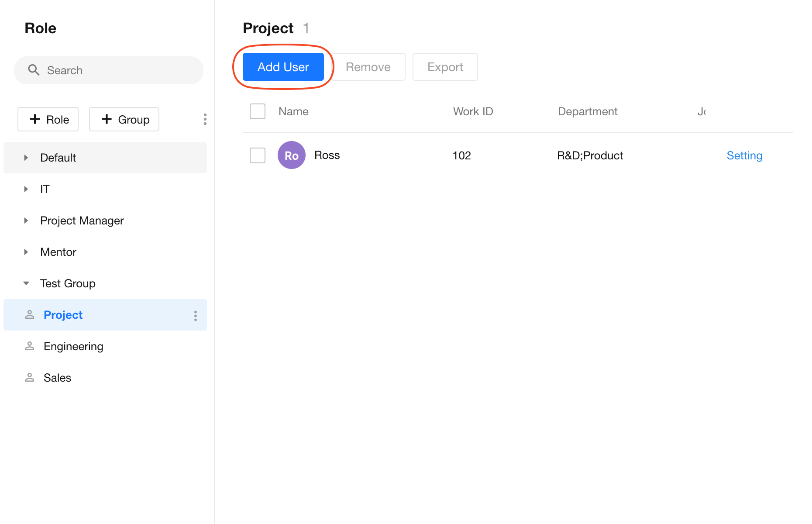Click the person icon next to Sales
812x524 pixels.
point(30,378)
